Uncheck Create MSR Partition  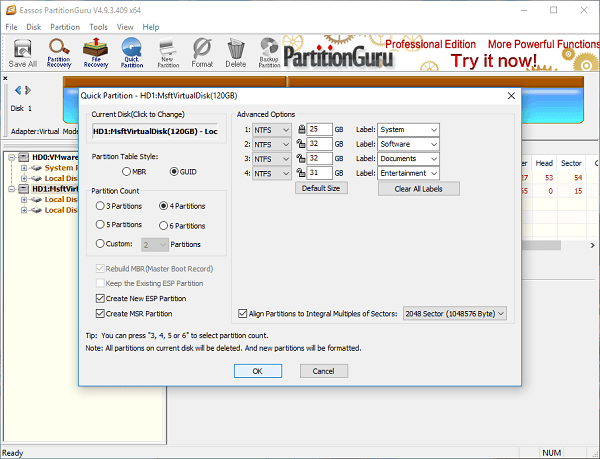(100, 314)
